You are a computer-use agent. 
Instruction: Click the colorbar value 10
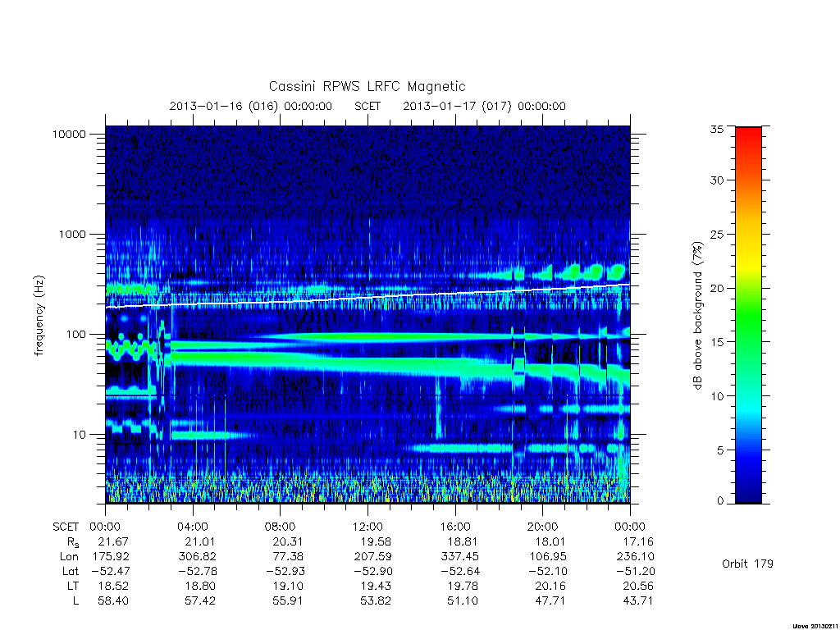click(x=717, y=396)
